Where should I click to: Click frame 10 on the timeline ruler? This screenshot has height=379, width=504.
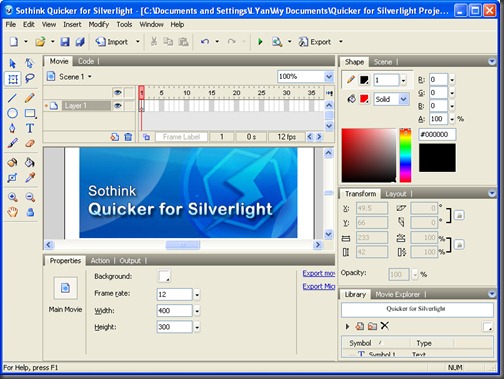click(x=187, y=93)
